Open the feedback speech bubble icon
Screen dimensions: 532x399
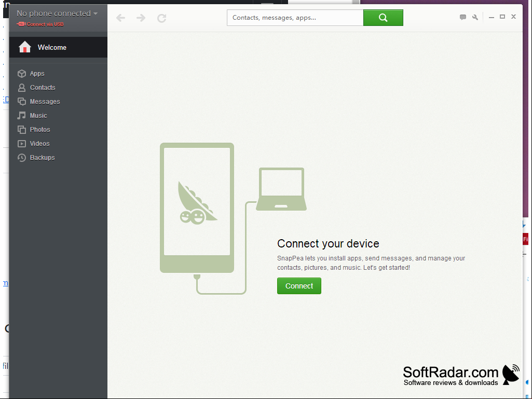[463, 17]
